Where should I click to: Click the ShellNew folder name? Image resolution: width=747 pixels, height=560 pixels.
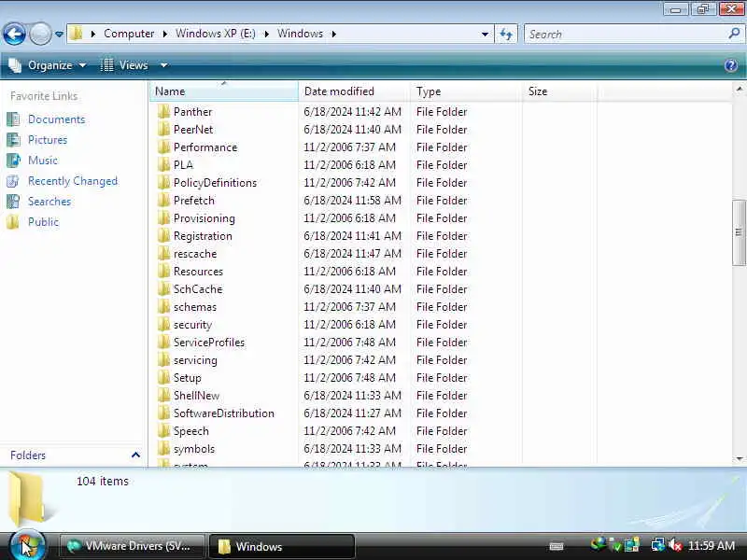click(x=196, y=395)
